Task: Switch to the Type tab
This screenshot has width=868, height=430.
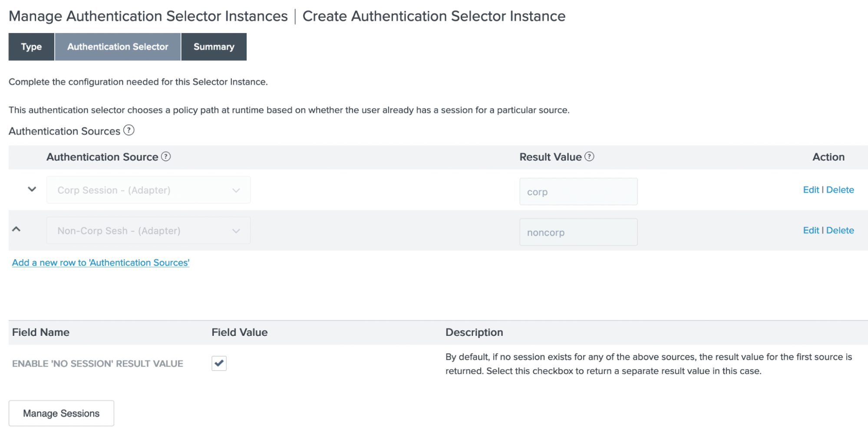Action: coord(31,47)
